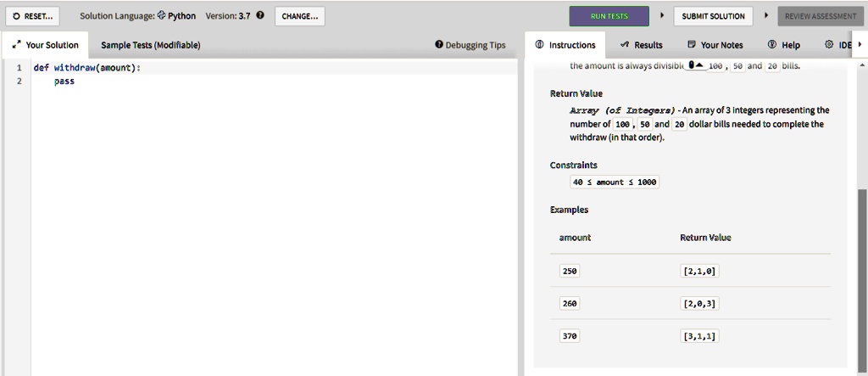Image resolution: width=868 pixels, height=376 pixels.
Task: Click the Results tab icon
Action: (625, 45)
